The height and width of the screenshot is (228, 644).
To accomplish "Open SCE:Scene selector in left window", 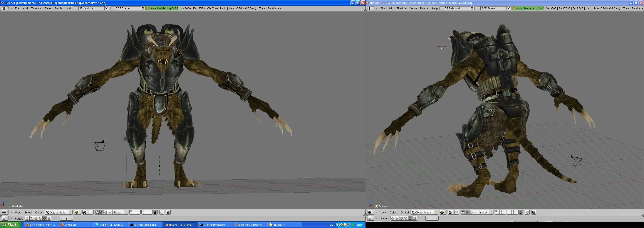I will click(113, 8).
